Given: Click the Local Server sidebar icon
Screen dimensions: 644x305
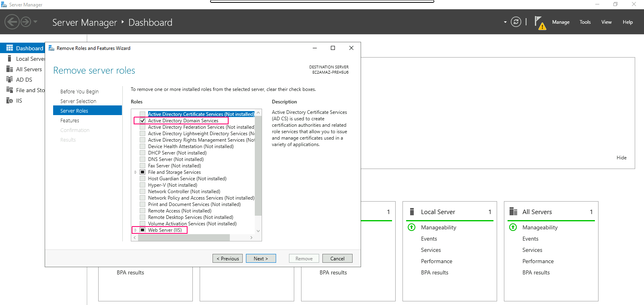Looking at the screenshot, I should (x=10, y=58).
